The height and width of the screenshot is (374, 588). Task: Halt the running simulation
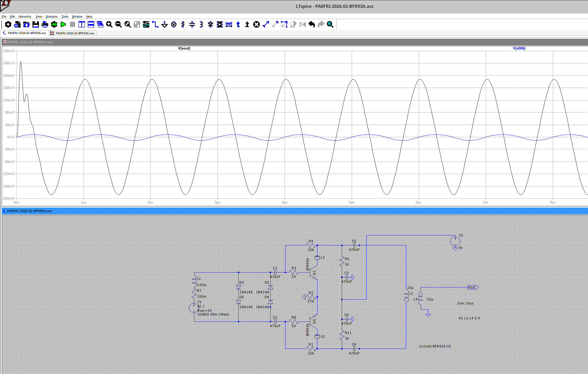pyautogui.click(x=72, y=24)
